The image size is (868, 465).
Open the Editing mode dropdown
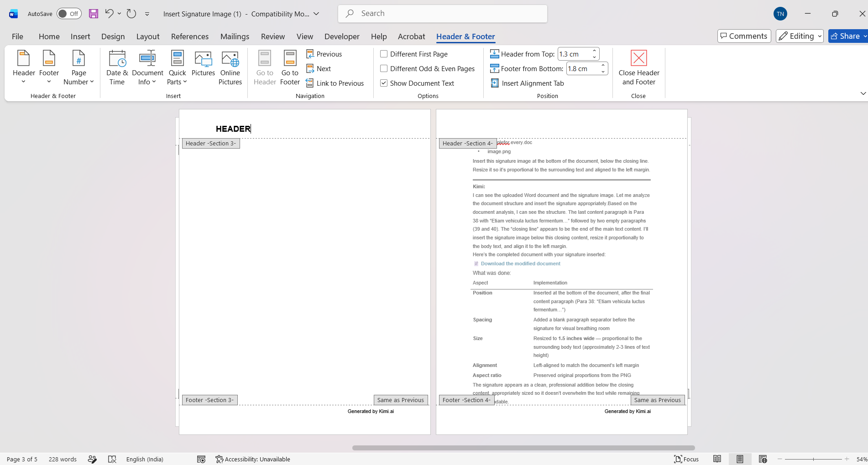(x=800, y=36)
